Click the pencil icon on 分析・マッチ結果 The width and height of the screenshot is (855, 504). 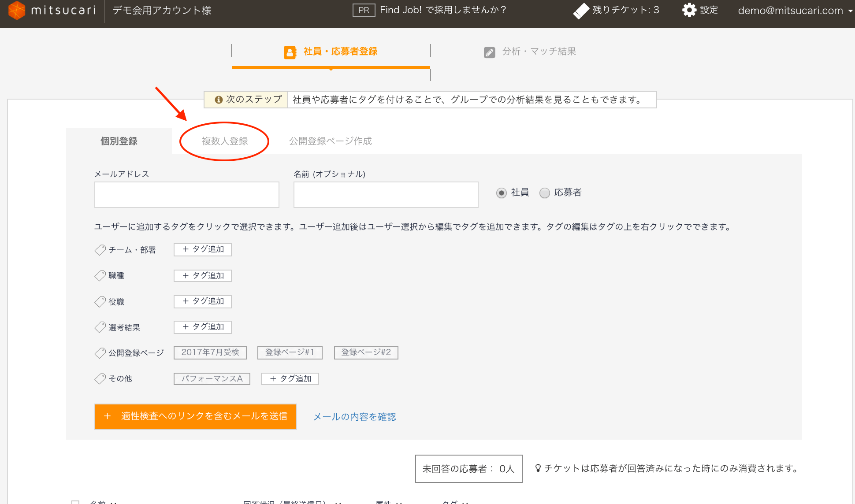(x=490, y=52)
